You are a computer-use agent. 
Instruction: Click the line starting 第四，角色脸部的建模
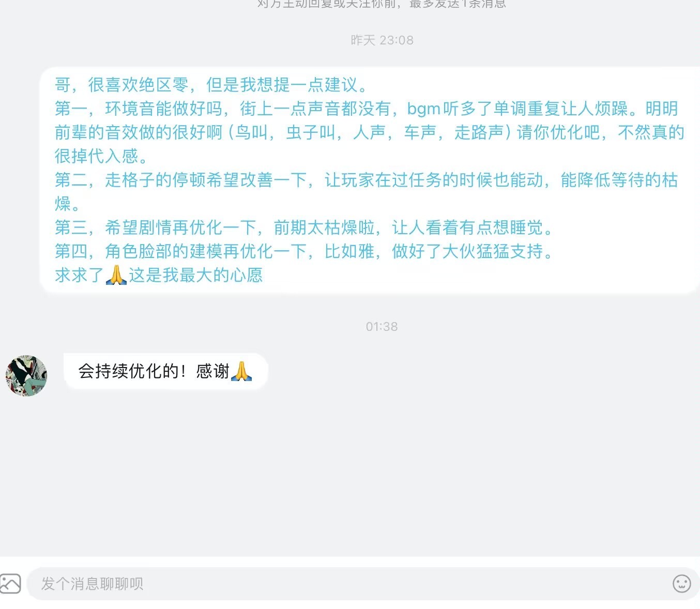(305, 251)
